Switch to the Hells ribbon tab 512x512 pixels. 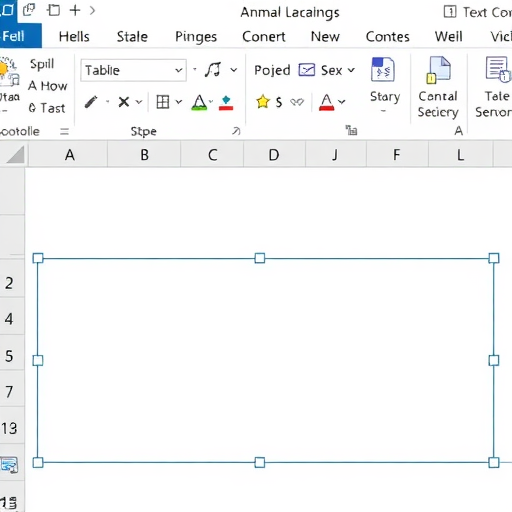74,37
